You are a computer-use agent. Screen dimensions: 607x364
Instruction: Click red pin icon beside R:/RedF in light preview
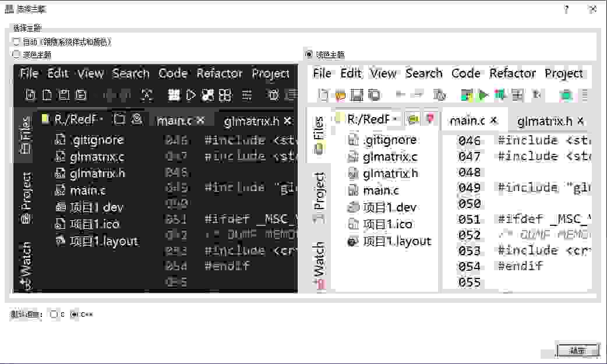click(430, 119)
